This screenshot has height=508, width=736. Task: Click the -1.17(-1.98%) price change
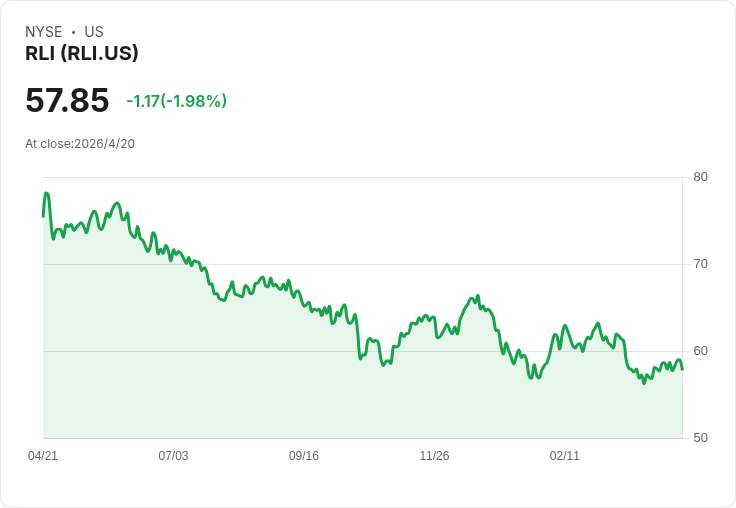[x=176, y=101]
